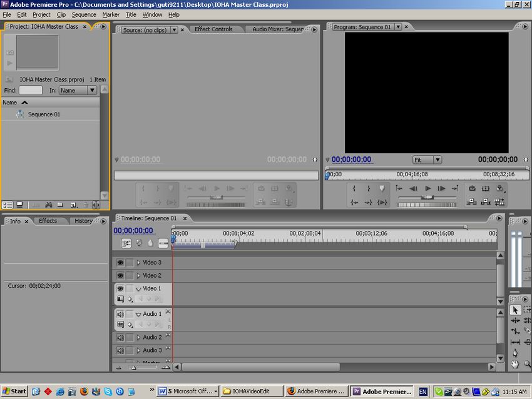The width and height of the screenshot is (532, 399).
Task: Toggle Snap in the Timeline panel
Action: 126,243
